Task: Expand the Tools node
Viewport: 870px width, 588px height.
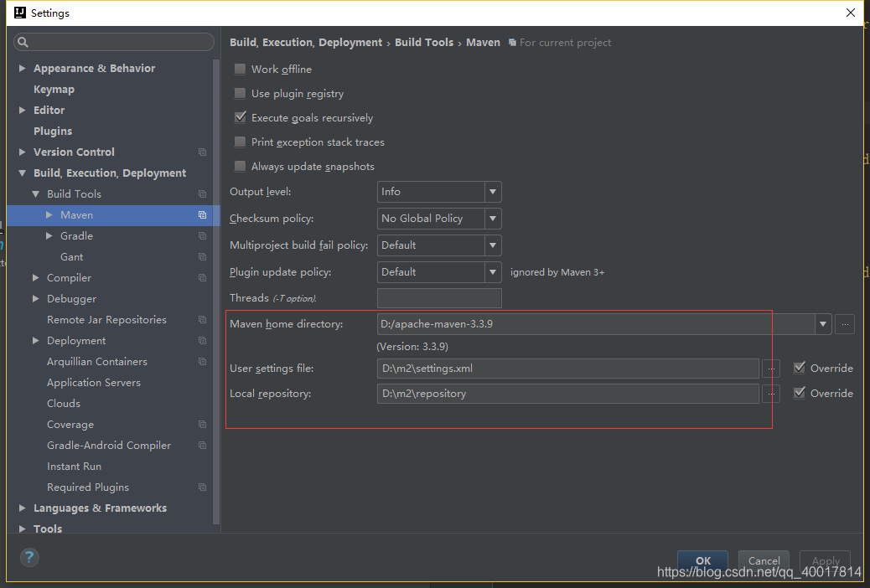Action: point(22,529)
